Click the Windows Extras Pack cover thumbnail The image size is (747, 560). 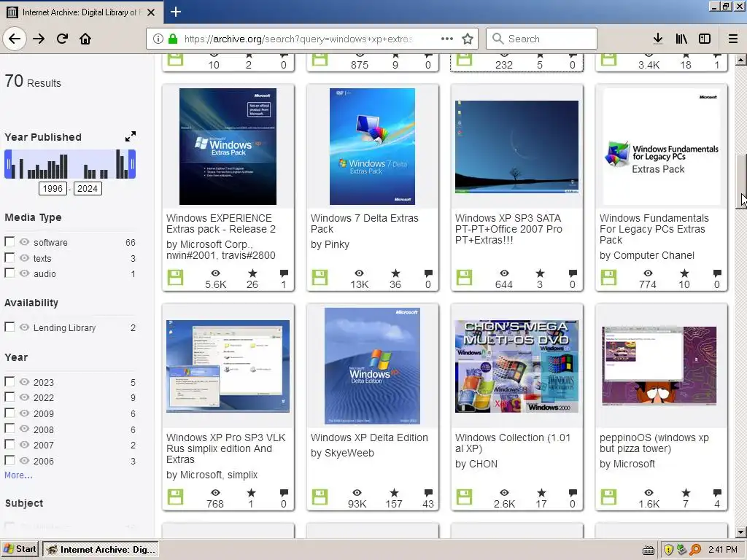click(x=228, y=146)
